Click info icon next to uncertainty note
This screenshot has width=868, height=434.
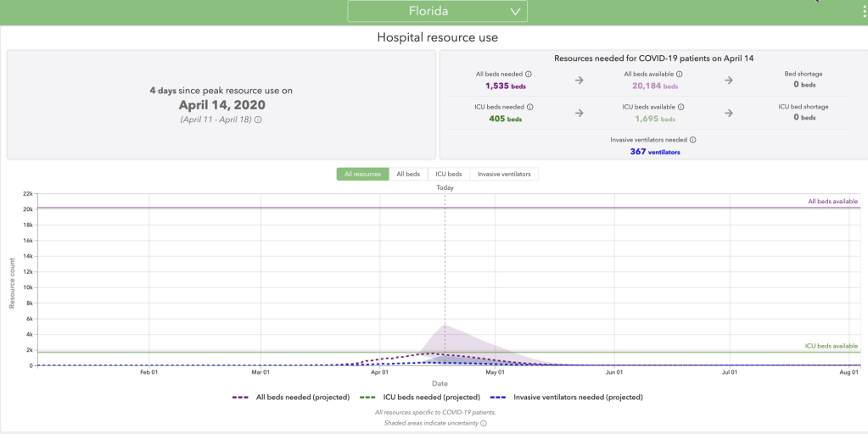pyautogui.click(x=484, y=423)
